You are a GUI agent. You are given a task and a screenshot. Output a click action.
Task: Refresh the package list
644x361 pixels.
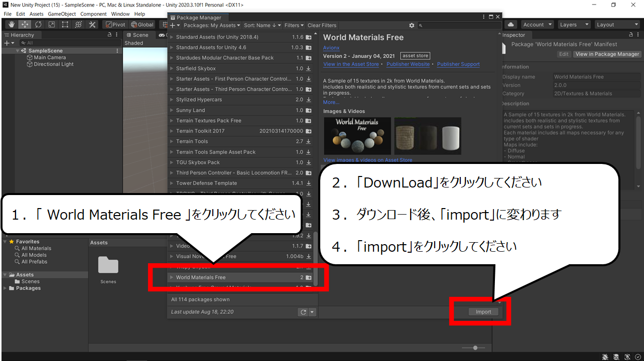(x=303, y=312)
